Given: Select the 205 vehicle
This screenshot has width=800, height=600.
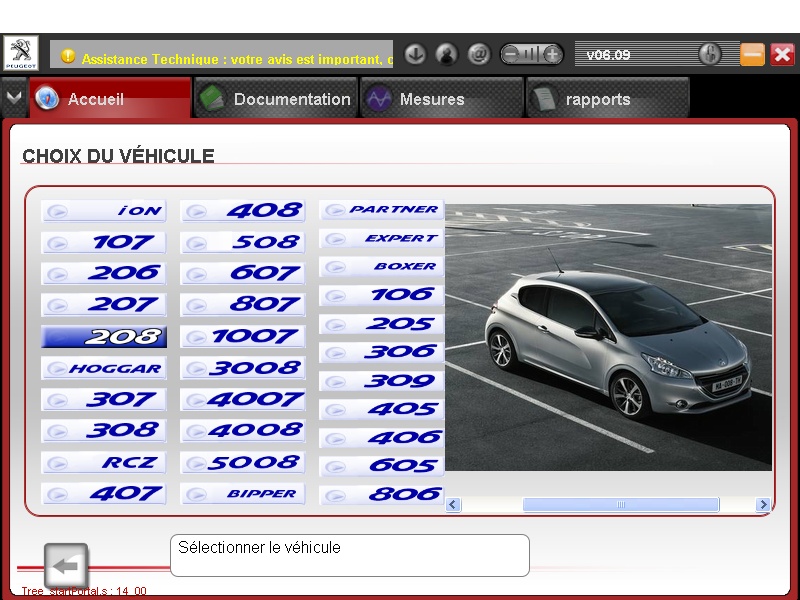Looking at the screenshot, I should coord(382,324).
